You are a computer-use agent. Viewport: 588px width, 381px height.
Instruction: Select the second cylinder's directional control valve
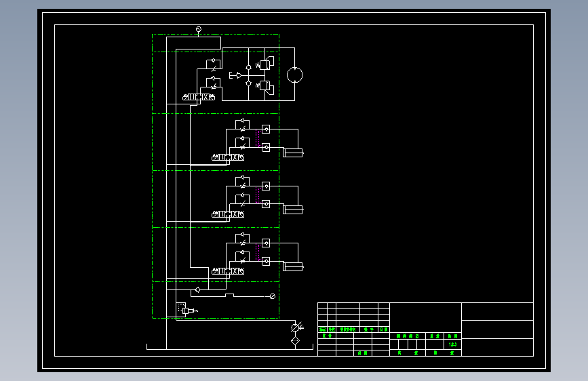[x=228, y=214]
